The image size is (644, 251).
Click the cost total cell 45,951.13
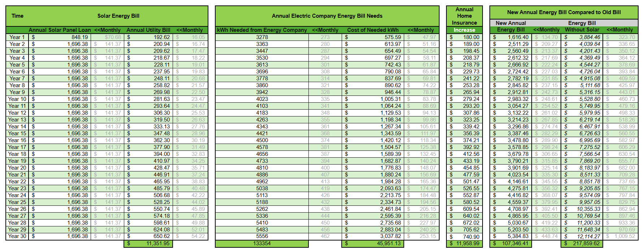click(373, 244)
